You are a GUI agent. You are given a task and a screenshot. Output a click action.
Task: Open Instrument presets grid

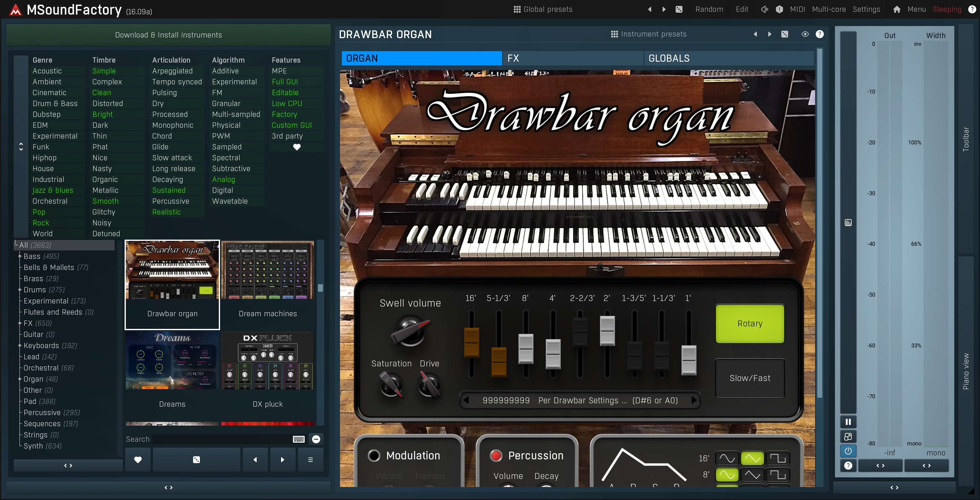point(649,34)
